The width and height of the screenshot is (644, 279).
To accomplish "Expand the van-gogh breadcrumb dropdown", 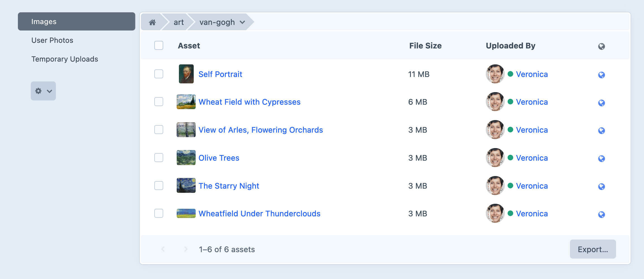I will click(x=242, y=22).
